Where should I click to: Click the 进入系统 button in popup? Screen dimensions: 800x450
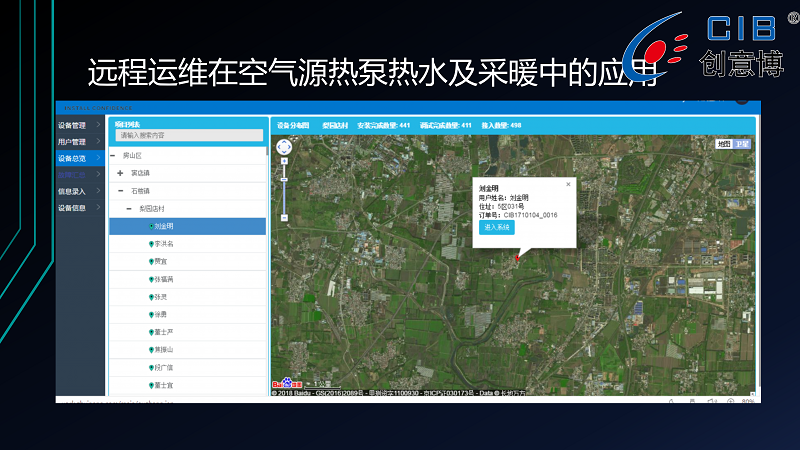496,228
